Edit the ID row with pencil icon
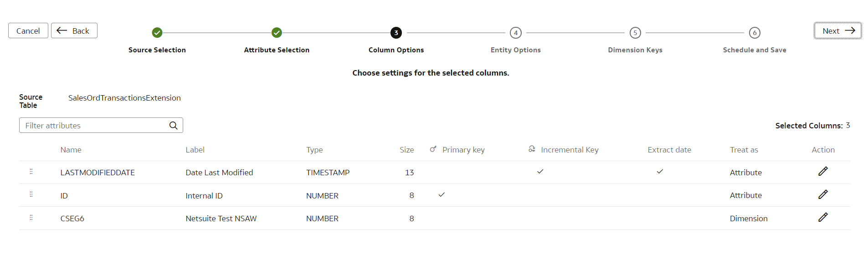The height and width of the screenshot is (254, 868). (x=823, y=195)
